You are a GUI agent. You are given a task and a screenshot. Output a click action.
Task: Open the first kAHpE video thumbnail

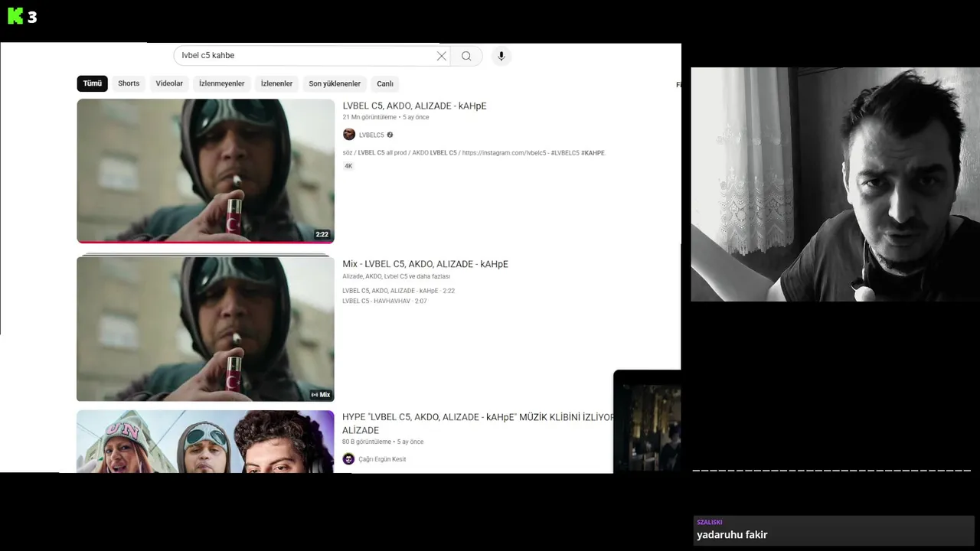point(205,171)
